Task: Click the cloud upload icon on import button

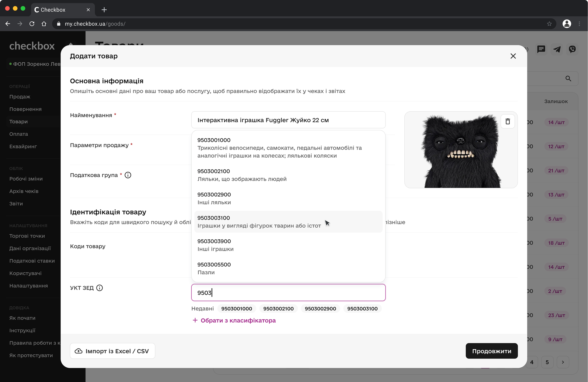Action: 79,351
